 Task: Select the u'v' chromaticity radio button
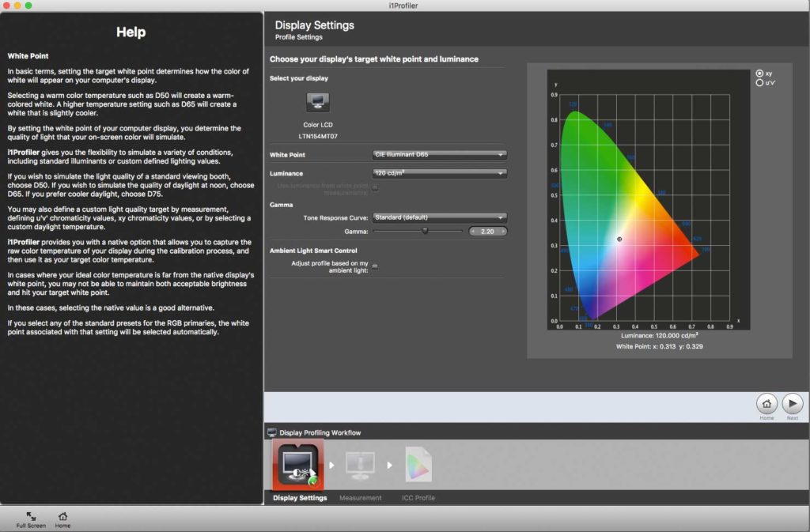click(x=759, y=82)
